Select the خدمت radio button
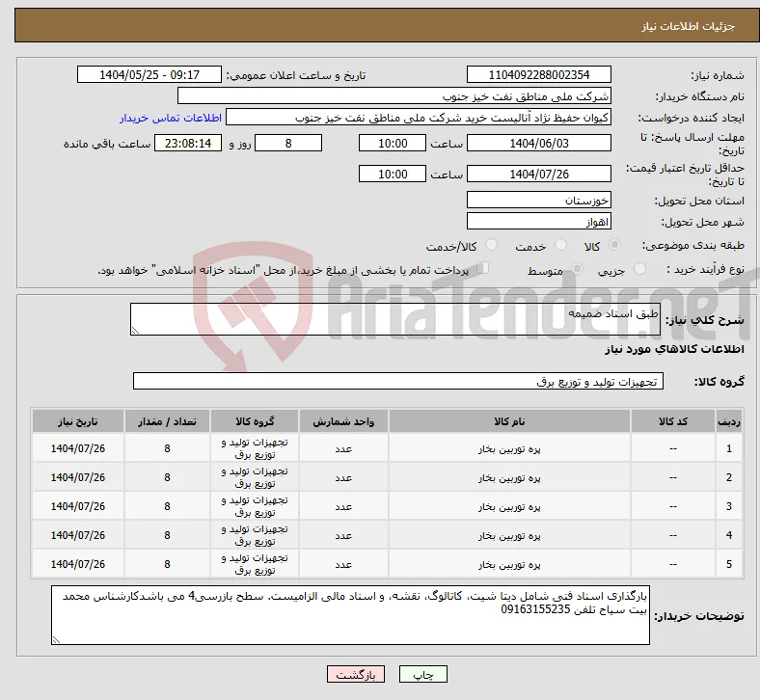The width and height of the screenshot is (760, 700). 560,245
